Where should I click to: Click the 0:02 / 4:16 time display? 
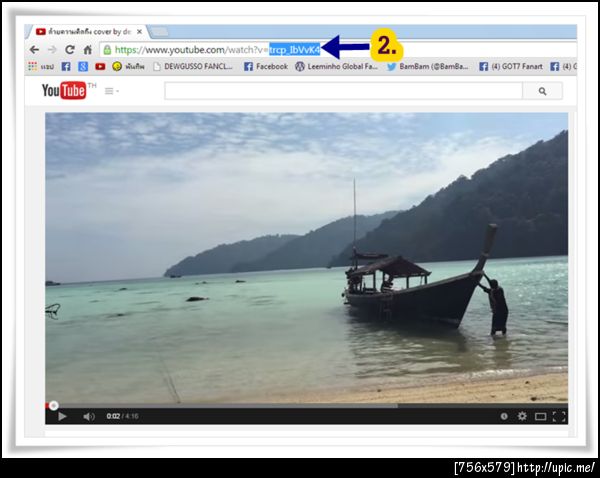pyautogui.click(x=122, y=416)
